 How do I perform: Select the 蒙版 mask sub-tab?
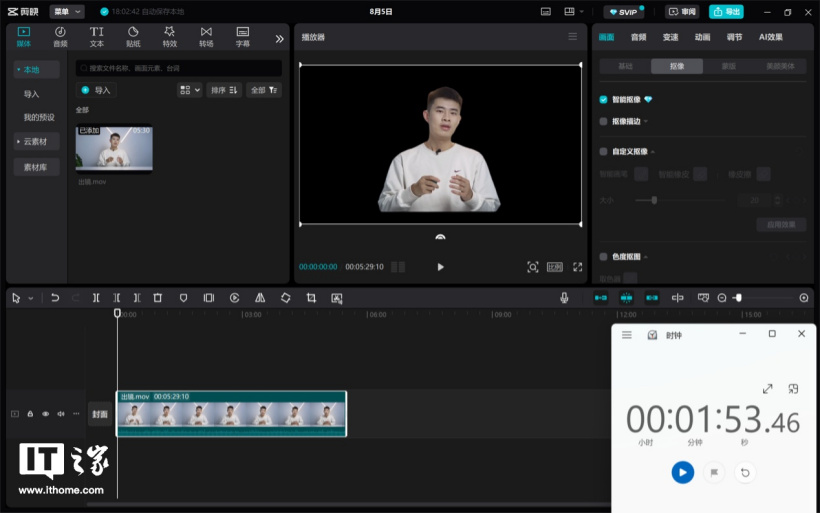728,66
